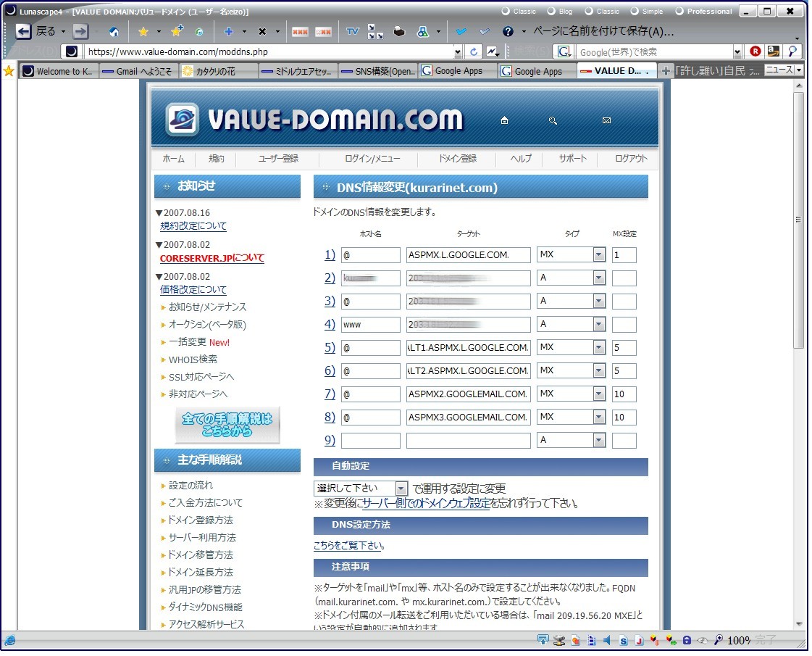The image size is (812, 656).
Task: Follow the こちらをご覧下さい link
Action: pyautogui.click(x=348, y=545)
